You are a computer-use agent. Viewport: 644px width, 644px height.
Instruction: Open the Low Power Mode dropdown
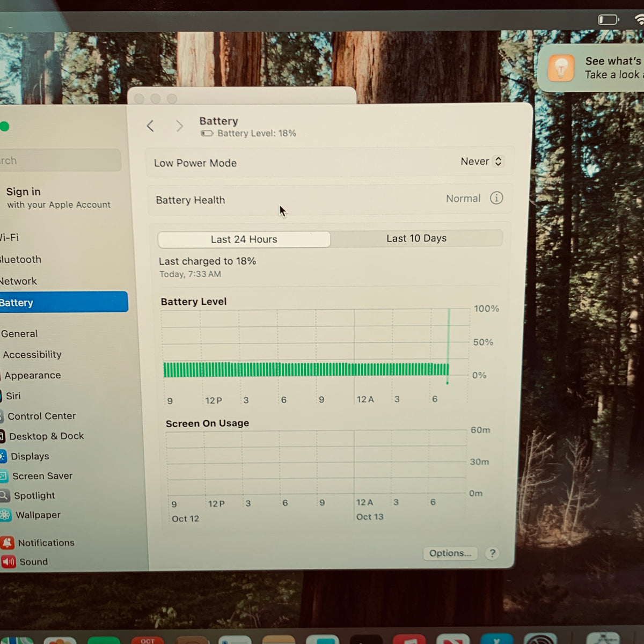481,162
